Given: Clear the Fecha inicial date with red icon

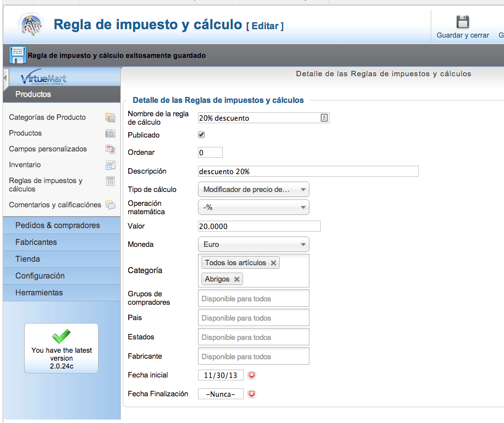Looking at the screenshot, I should coord(252,375).
